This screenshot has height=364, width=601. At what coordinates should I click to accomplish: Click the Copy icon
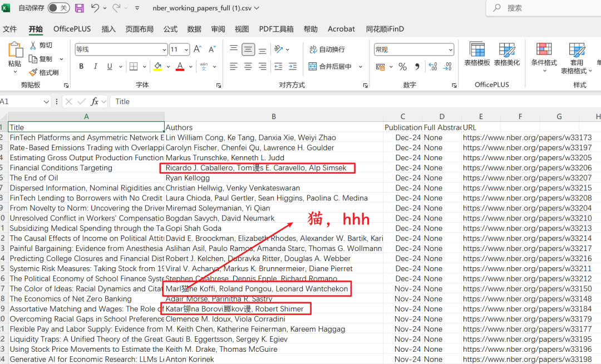pos(33,59)
